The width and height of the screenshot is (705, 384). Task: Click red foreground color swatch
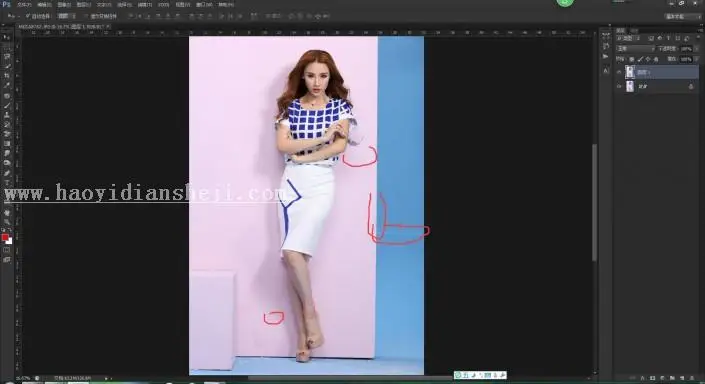(x=5, y=237)
